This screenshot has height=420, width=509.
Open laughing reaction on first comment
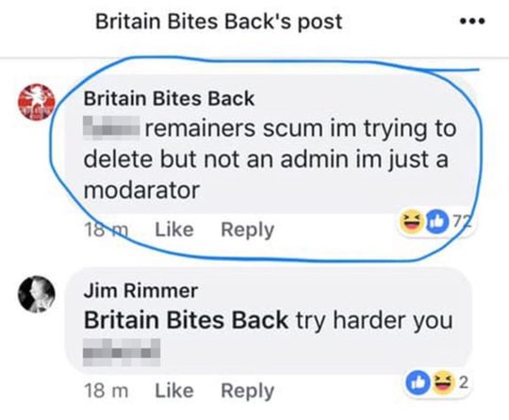click(x=412, y=222)
